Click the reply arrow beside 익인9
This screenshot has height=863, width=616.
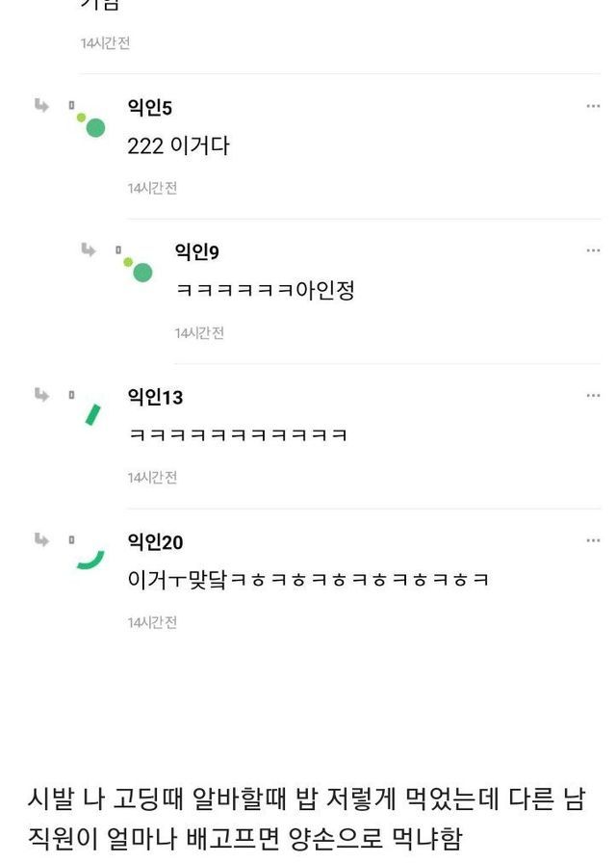pos(89,250)
